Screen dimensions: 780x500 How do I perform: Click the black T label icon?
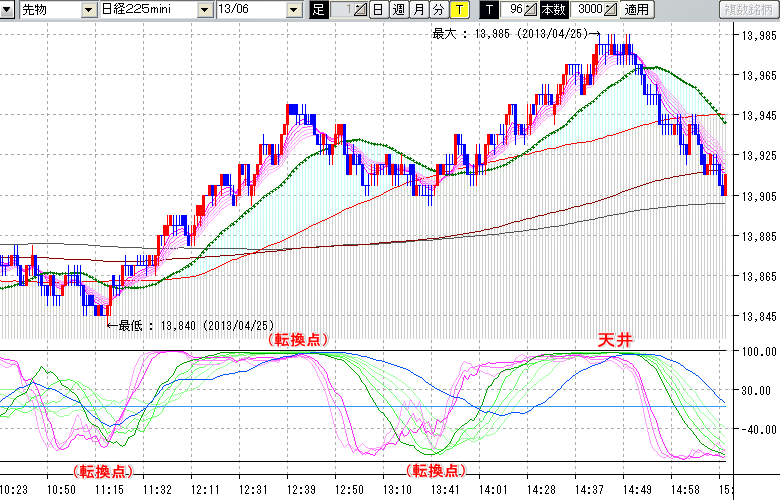[x=489, y=10]
